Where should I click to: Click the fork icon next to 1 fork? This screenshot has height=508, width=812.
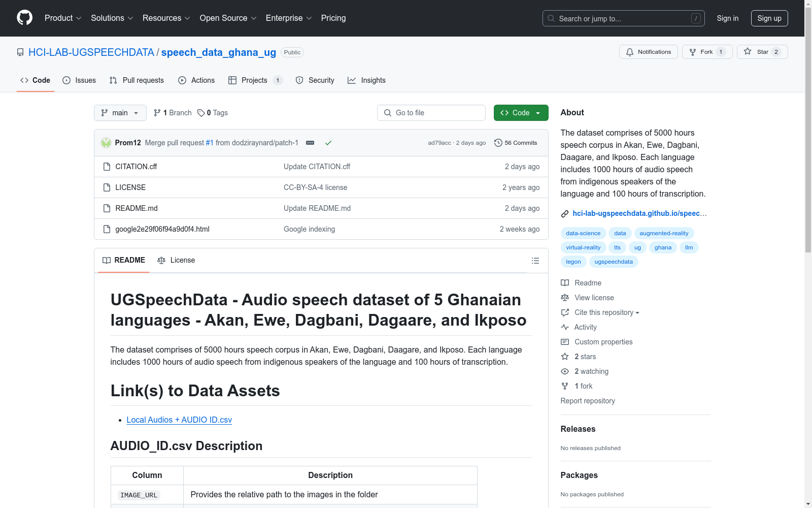(x=565, y=386)
